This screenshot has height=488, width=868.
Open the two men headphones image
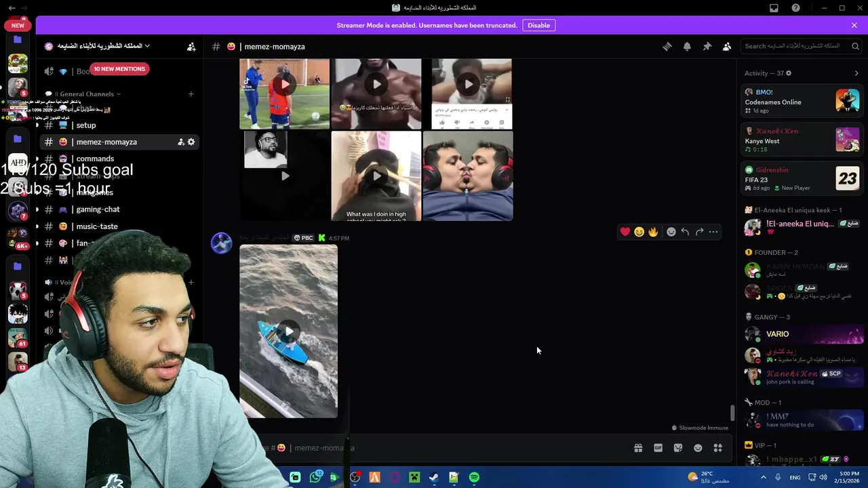tap(468, 176)
